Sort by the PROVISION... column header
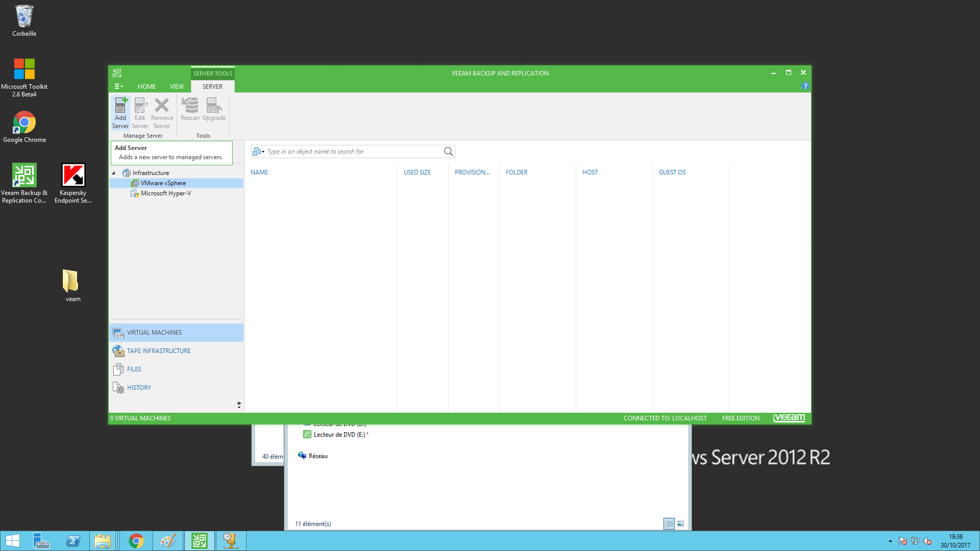 472,172
